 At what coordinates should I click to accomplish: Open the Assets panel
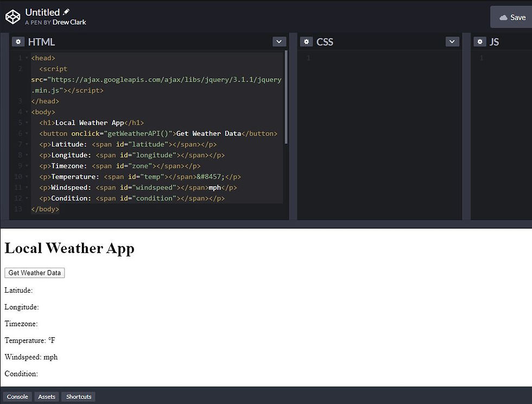47,396
